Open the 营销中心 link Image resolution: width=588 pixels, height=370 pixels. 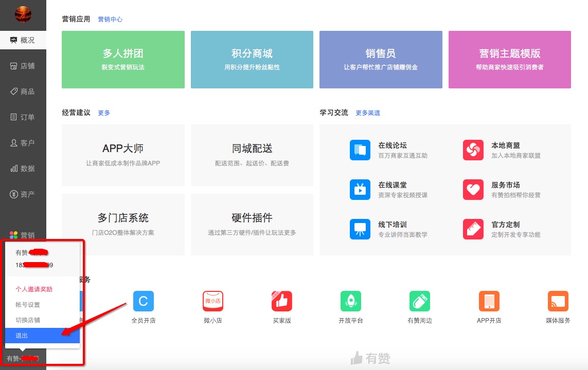(x=110, y=20)
